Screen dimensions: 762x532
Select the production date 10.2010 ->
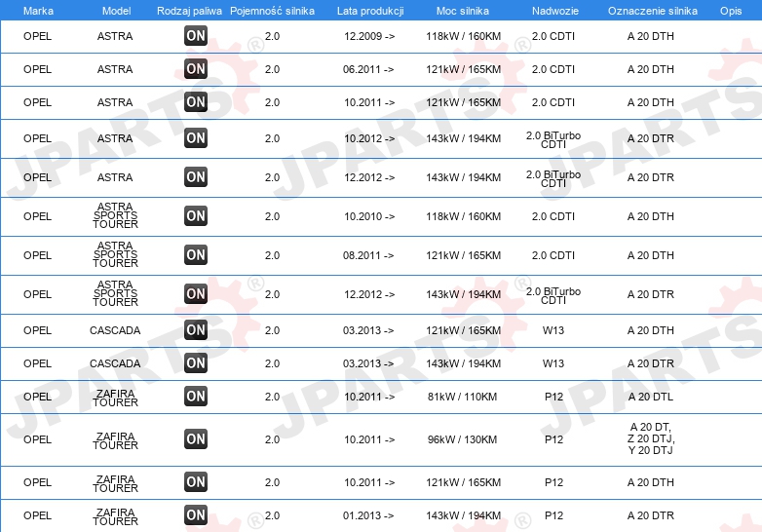tap(369, 216)
